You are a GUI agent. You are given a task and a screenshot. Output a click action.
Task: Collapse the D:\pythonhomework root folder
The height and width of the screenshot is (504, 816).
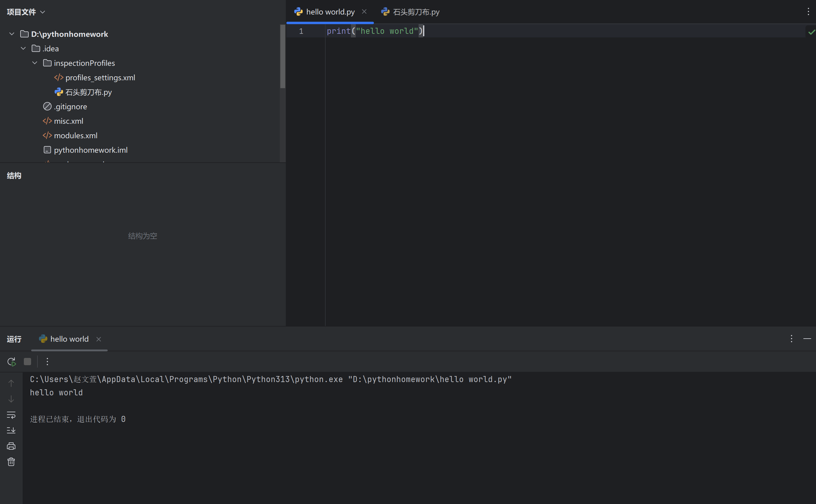12,34
